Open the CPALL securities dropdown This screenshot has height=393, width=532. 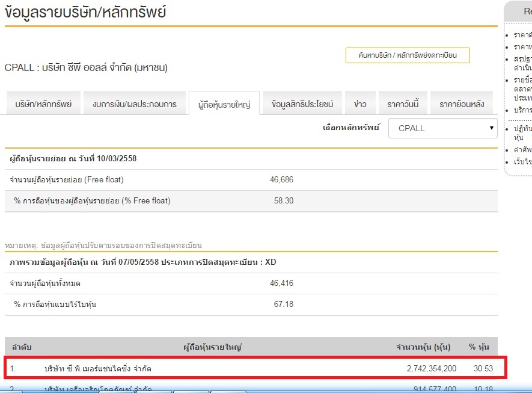[442, 128]
